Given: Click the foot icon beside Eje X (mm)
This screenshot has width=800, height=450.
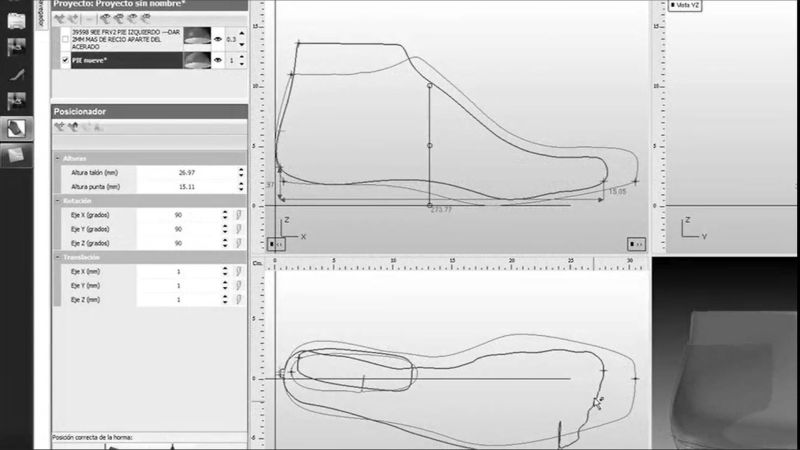Looking at the screenshot, I should (238, 271).
